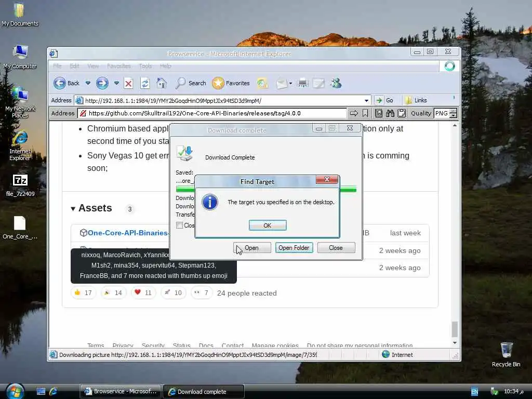Image resolution: width=532 pixels, height=399 pixels.
Task: Click the Show Desktop quick launch icon
Action: pyautogui.click(x=41, y=392)
